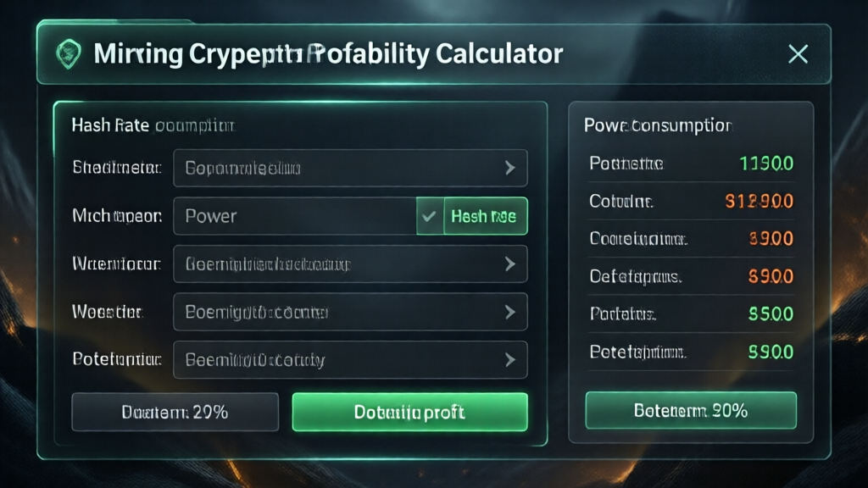The width and height of the screenshot is (868, 488).
Task: Select the Power consumption panel heading
Action: [x=657, y=125]
